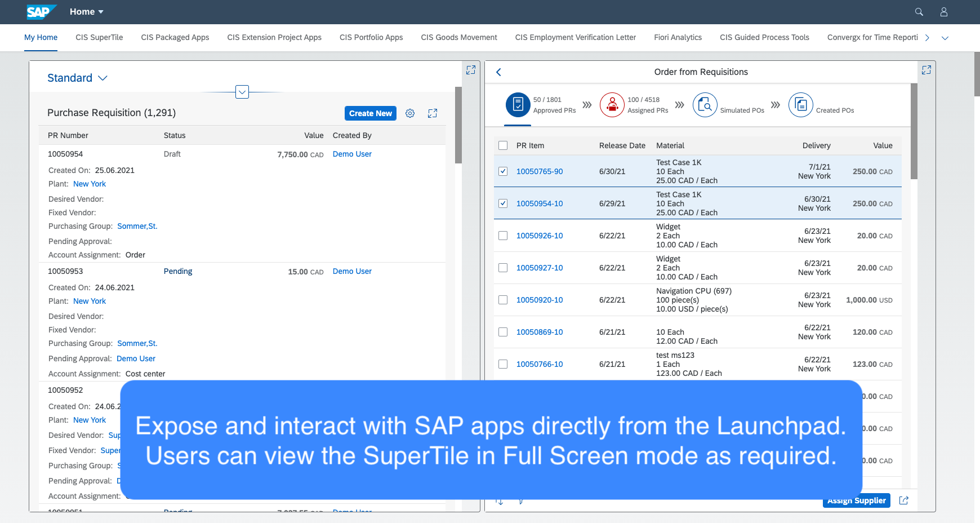Switch to CIS SuperTile tab
This screenshot has width=980, height=523.
coord(99,37)
